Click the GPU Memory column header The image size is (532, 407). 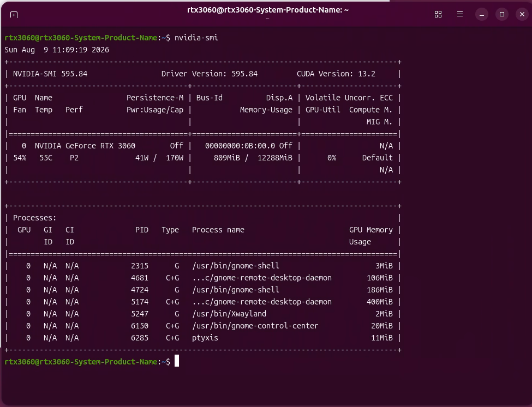tap(371, 230)
